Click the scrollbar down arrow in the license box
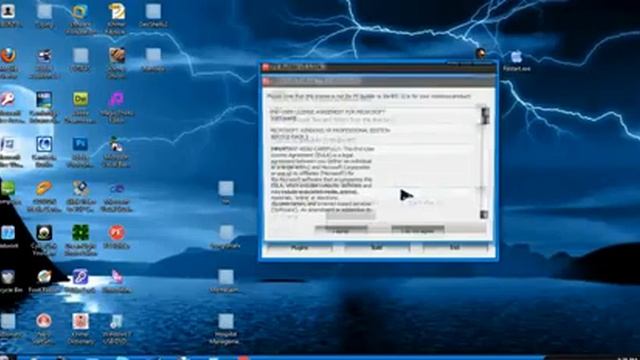This screenshot has height=360, width=640. 484,214
